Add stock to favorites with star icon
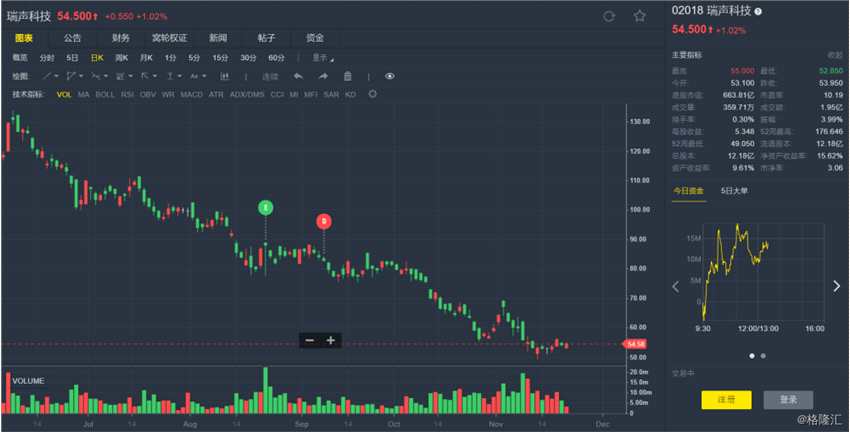Image resolution: width=850 pixels, height=432 pixels. point(639,16)
